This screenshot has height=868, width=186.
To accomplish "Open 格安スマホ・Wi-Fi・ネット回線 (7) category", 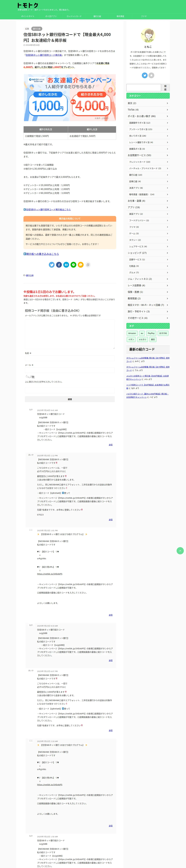I will coord(148,305).
